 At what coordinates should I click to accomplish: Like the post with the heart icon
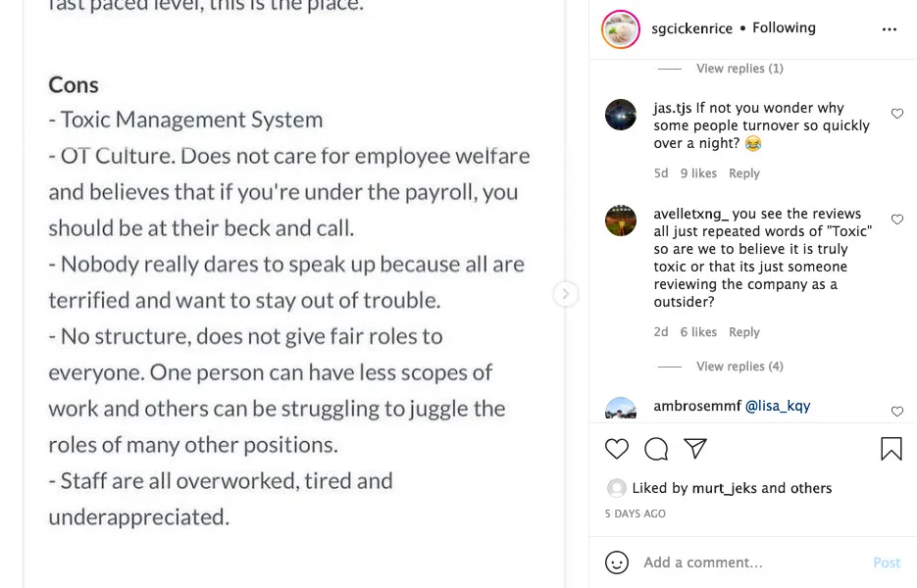[x=617, y=449]
